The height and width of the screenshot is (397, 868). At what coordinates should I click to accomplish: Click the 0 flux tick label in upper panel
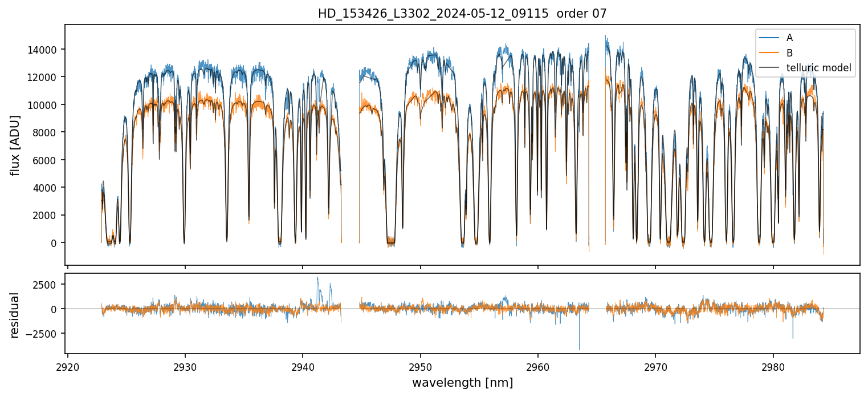pos(54,243)
